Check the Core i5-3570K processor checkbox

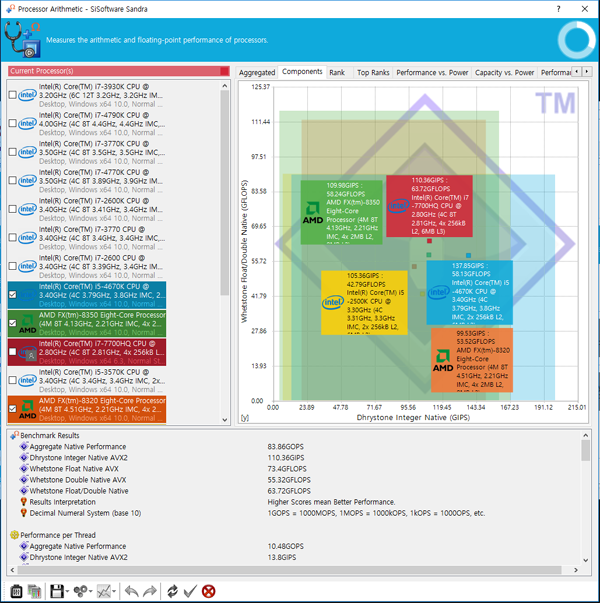point(12,380)
